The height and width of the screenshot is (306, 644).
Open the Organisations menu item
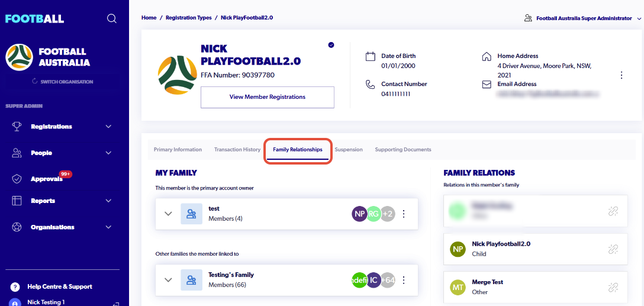pos(53,227)
